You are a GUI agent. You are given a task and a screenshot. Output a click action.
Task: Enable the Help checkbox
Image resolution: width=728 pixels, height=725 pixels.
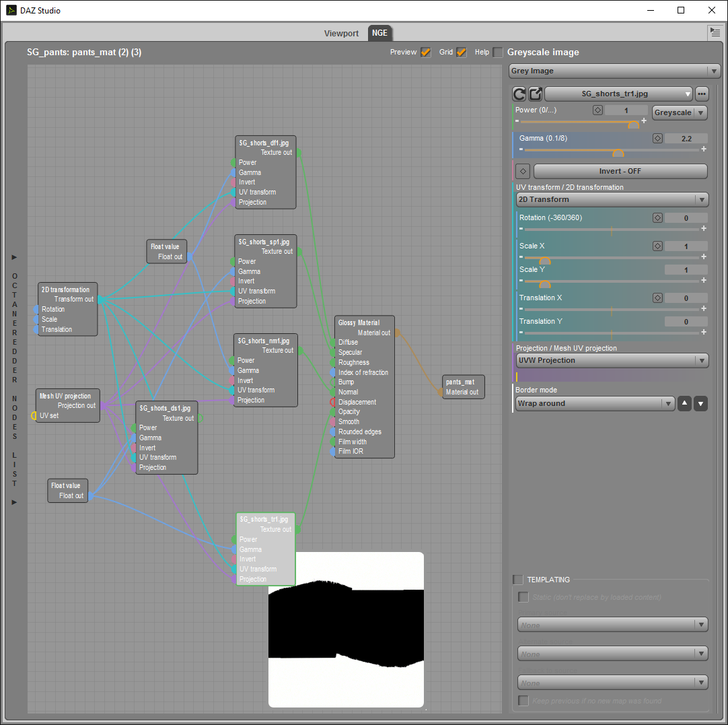498,53
